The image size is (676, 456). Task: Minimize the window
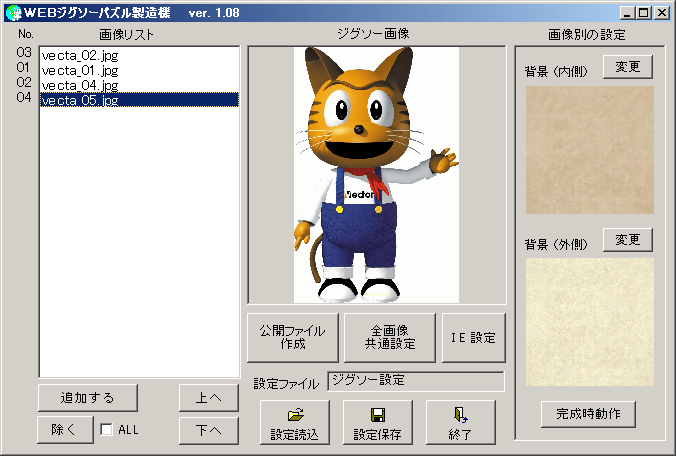(x=627, y=13)
